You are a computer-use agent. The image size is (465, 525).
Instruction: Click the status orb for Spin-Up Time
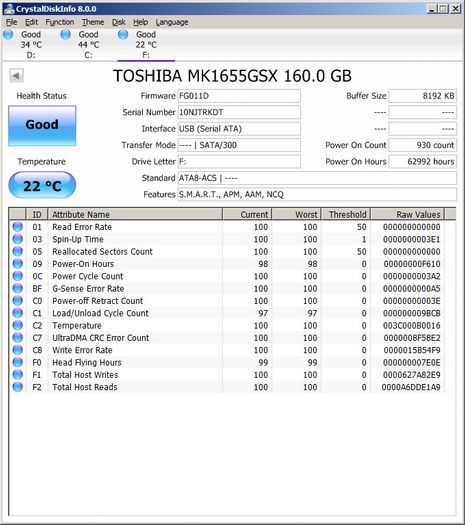(x=17, y=239)
